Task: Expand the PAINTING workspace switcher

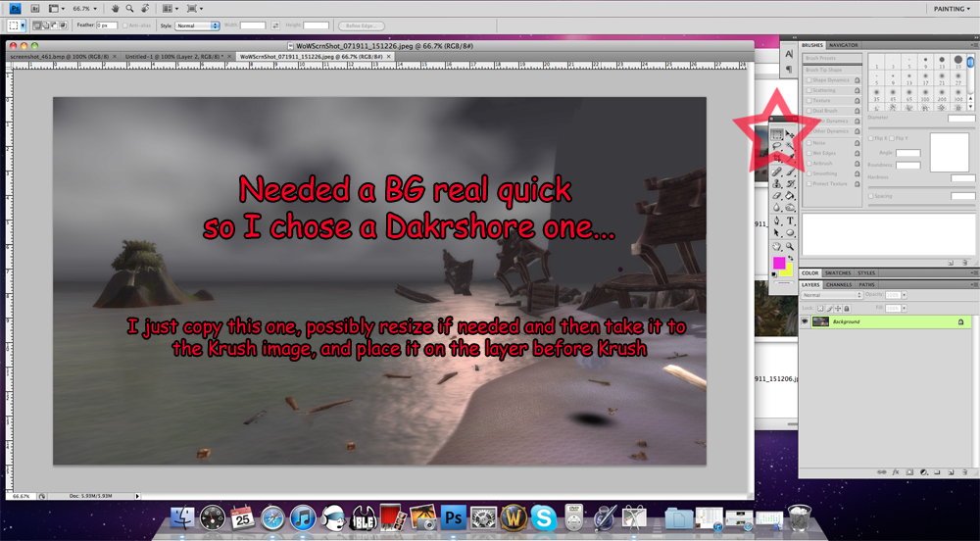Action: [x=951, y=9]
